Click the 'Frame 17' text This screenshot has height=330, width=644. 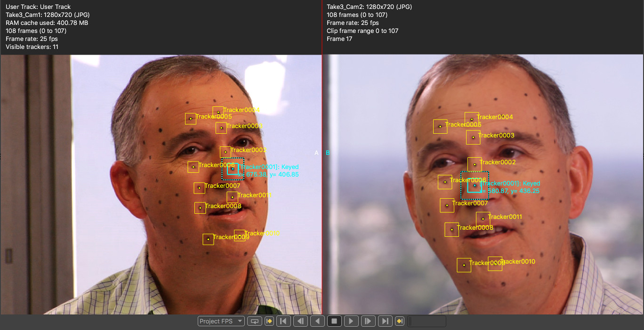click(x=339, y=39)
